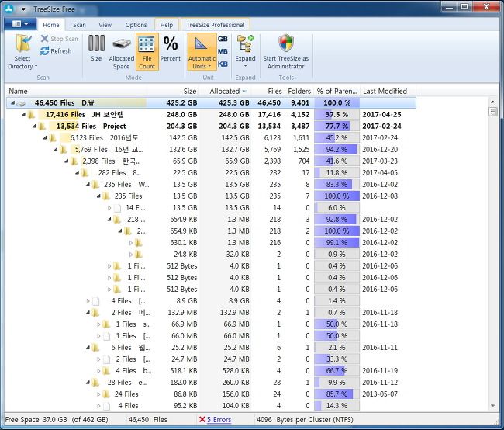Image resolution: width=504 pixels, height=430 pixels.
Task: Click folder icon of 28 Files row
Action: [96, 383]
